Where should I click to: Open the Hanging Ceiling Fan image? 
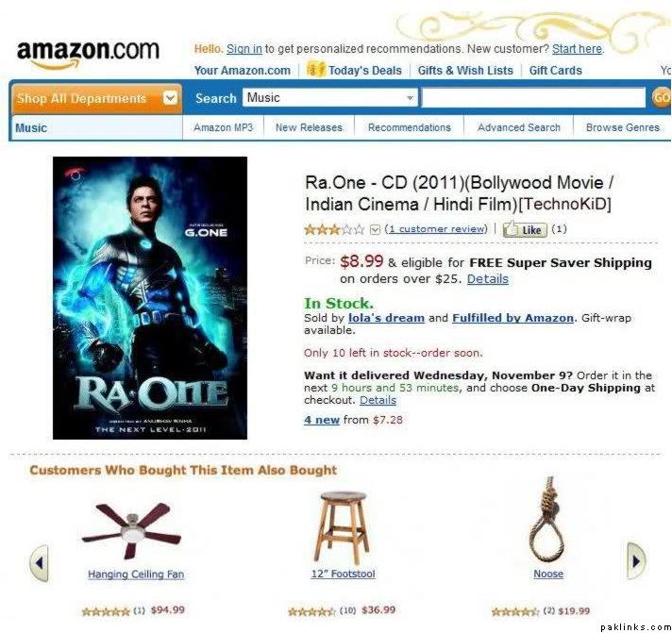point(132,529)
